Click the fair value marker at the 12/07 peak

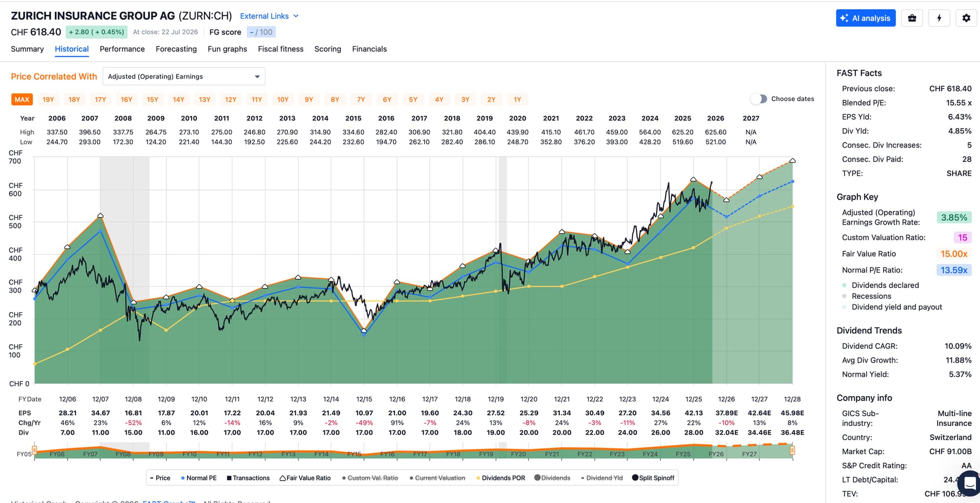[101, 216]
